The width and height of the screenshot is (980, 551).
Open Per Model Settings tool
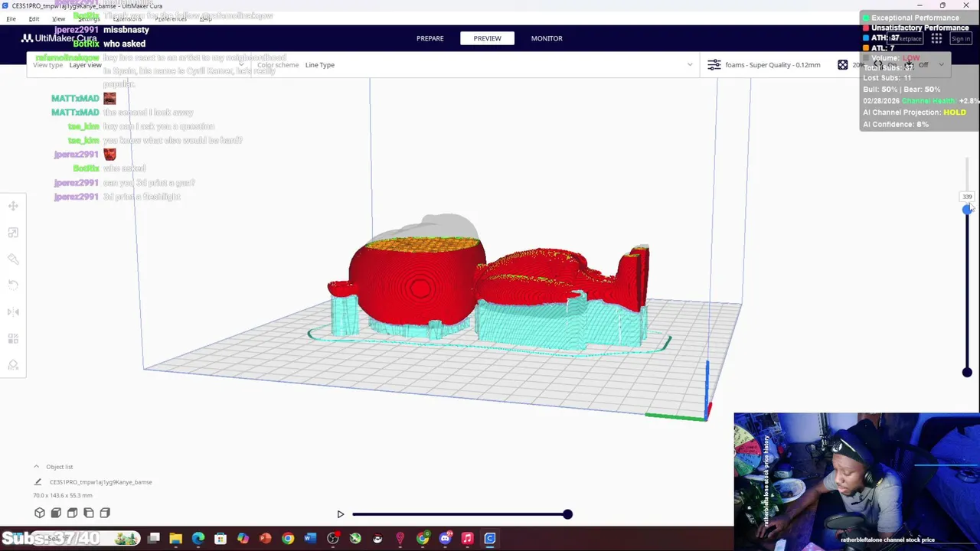13,338
